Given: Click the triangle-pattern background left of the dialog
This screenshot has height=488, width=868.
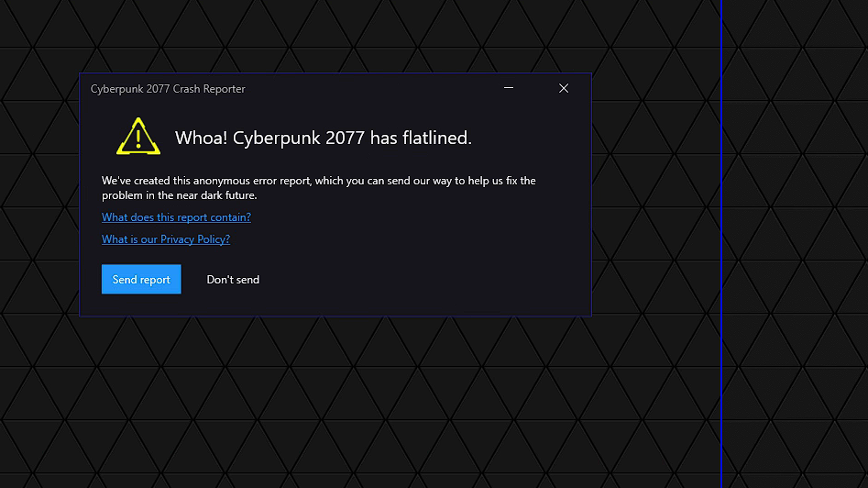Looking at the screenshot, I should tap(39, 194).
